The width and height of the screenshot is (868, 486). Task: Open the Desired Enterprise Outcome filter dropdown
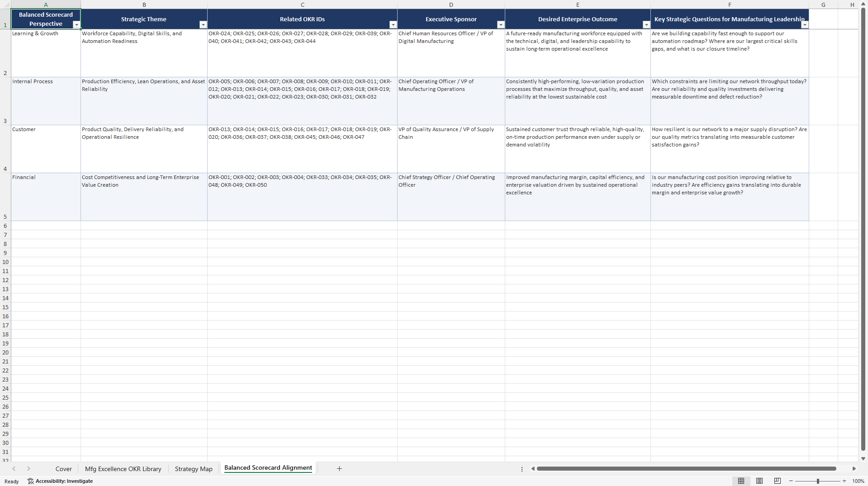(x=646, y=25)
